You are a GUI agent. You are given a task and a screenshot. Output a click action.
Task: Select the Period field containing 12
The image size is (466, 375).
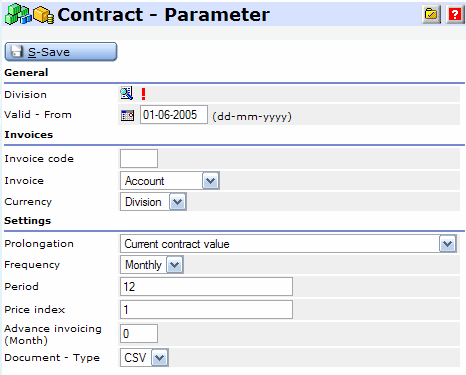[x=206, y=286]
